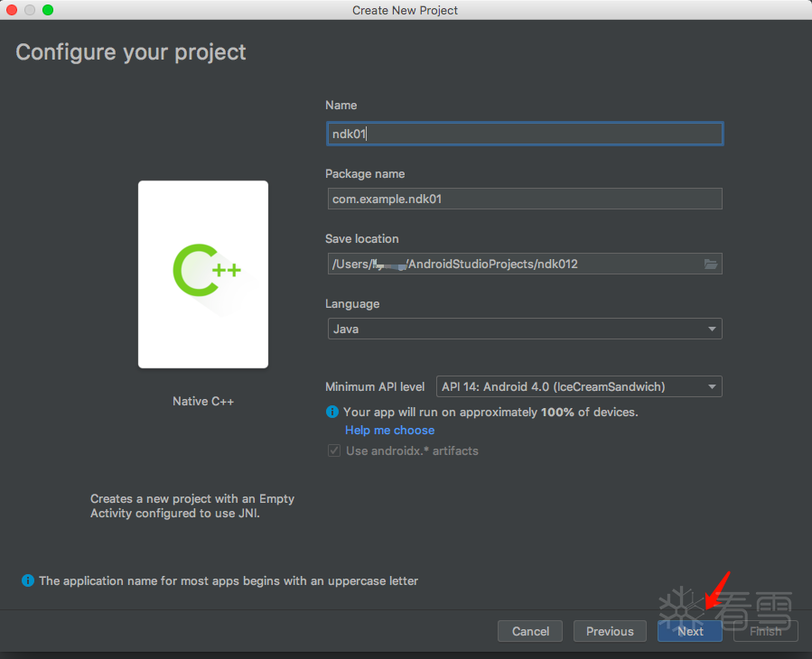Open the Minimum API level dropdown
The width and height of the screenshot is (812, 659).
point(579,386)
